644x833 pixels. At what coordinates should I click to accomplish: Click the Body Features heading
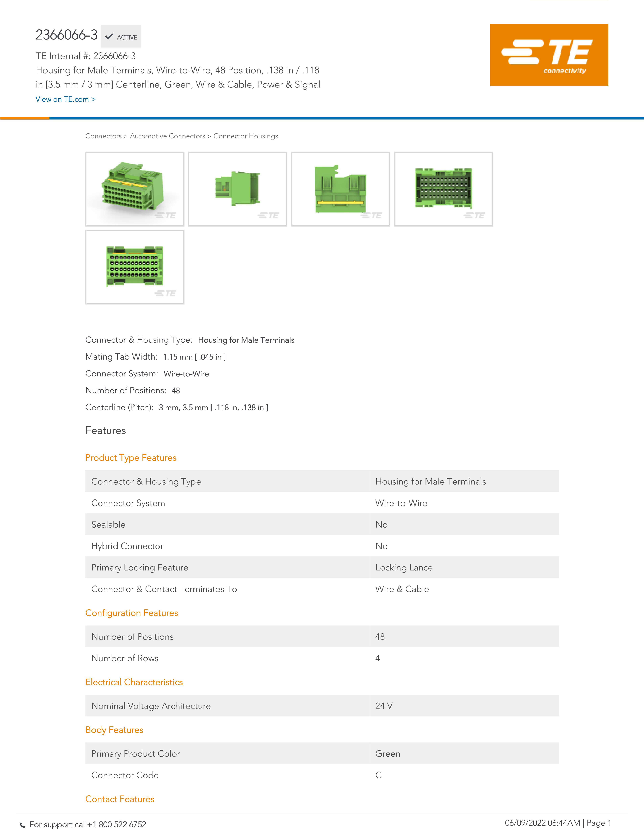click(114, 730)
